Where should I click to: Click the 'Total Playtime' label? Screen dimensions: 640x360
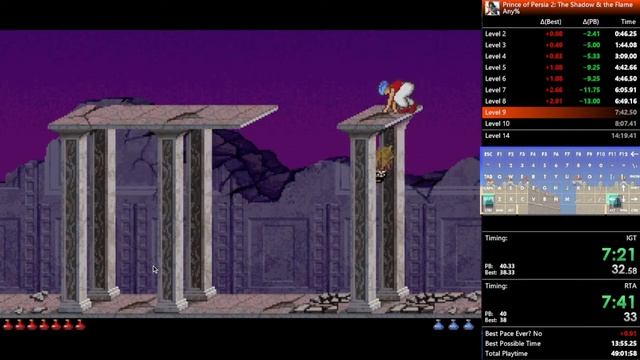pyautogui.click(x=506, y=354)
